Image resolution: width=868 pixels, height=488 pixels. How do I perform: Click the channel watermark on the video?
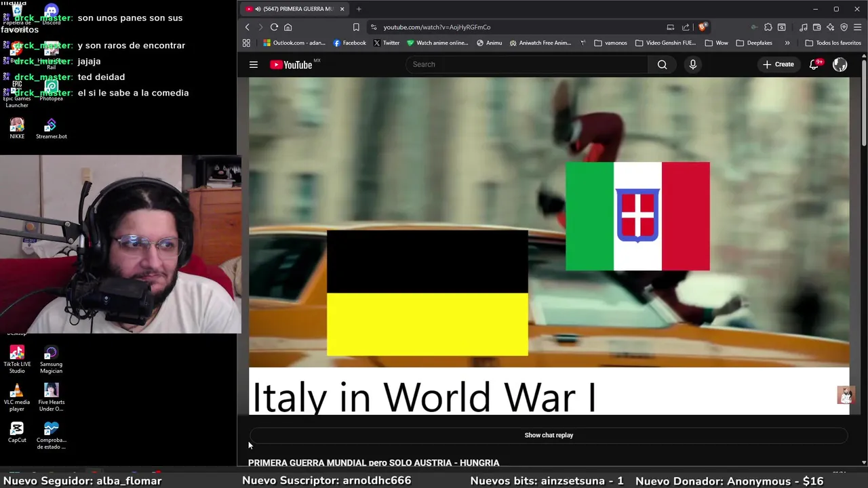click(x=845, y=394)
